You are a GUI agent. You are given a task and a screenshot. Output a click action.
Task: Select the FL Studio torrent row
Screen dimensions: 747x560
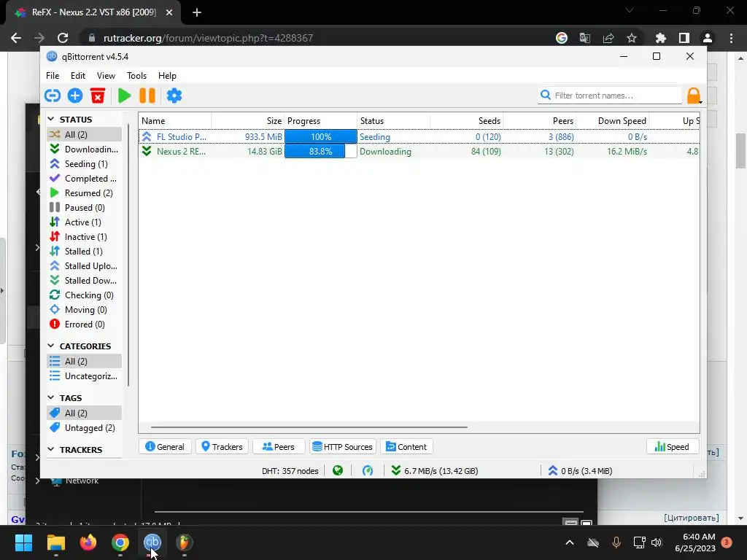pos(419,136)
